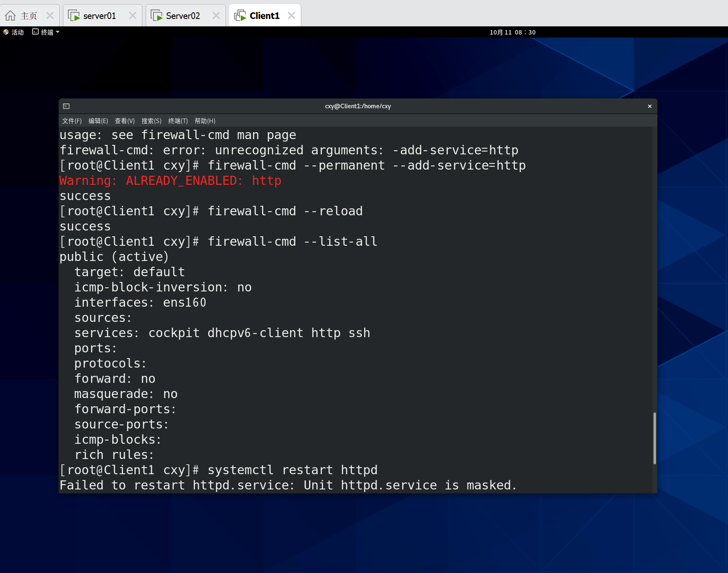Click the terminal window title cxy@Client1:/home/cxy

point(358,106)
